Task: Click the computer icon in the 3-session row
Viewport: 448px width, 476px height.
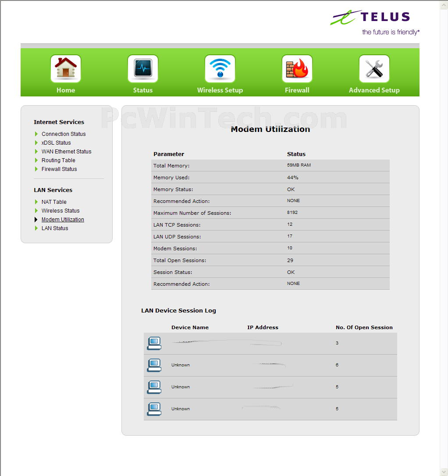Action: coord(154,343)
